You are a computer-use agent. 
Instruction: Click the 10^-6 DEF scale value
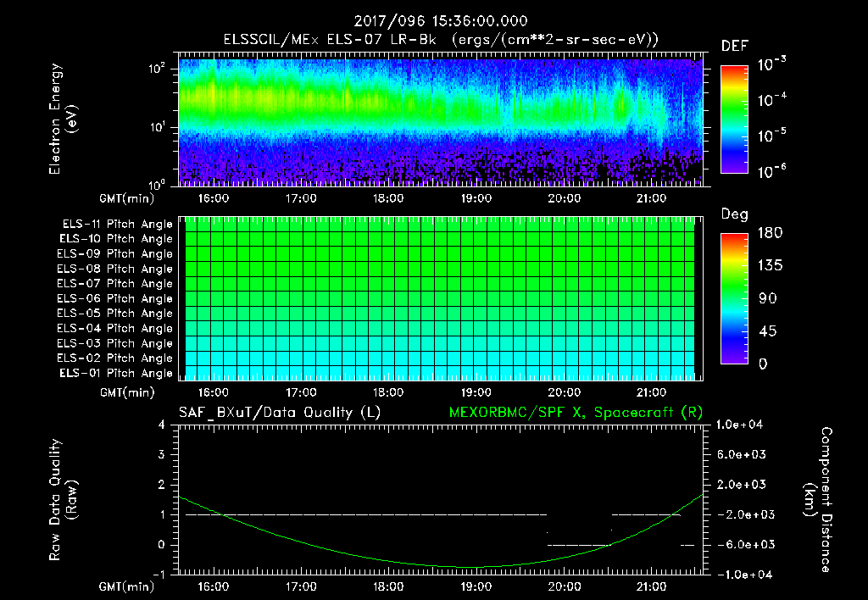click(x=771, y=171)
